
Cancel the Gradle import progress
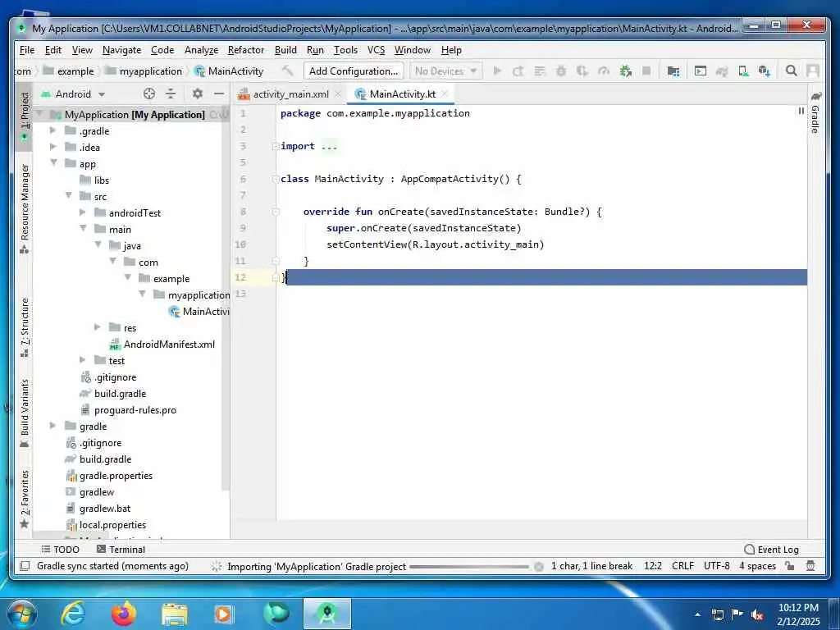pos(539,567)
